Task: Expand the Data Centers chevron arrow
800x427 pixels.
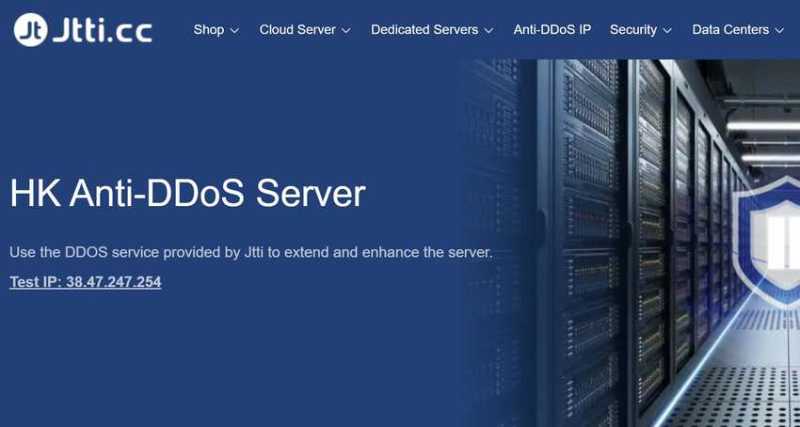Action: point(779,31)
